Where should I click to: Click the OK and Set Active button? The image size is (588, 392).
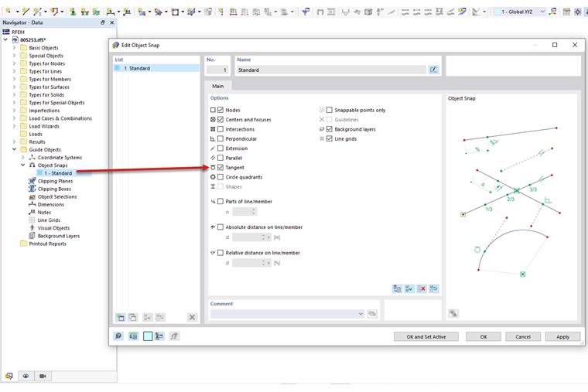coord(426,336)
